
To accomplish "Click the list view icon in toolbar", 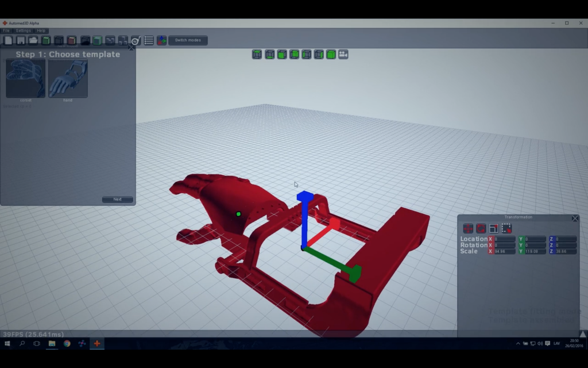I will tap(149, 40).
